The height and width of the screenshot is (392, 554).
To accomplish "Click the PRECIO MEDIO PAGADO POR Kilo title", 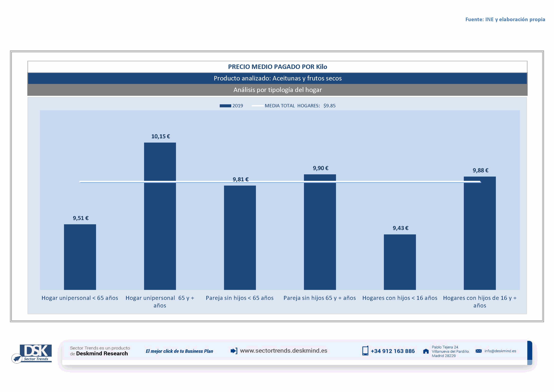I will point(278,67).
